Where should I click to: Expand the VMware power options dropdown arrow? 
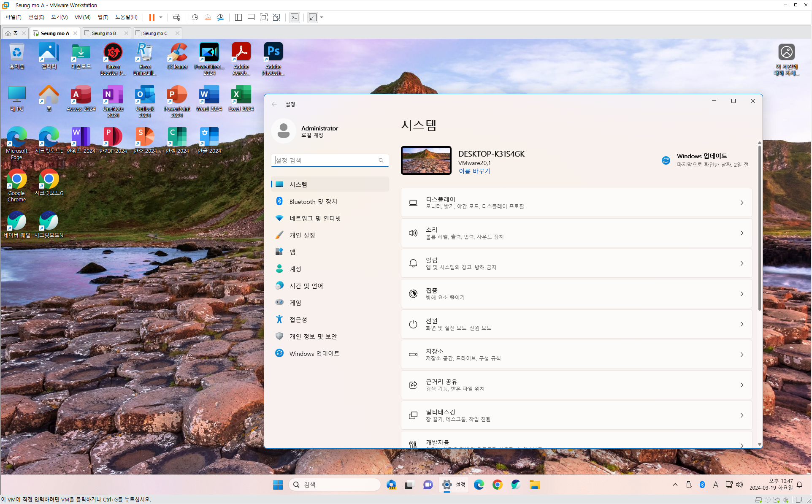pos(161,17)
